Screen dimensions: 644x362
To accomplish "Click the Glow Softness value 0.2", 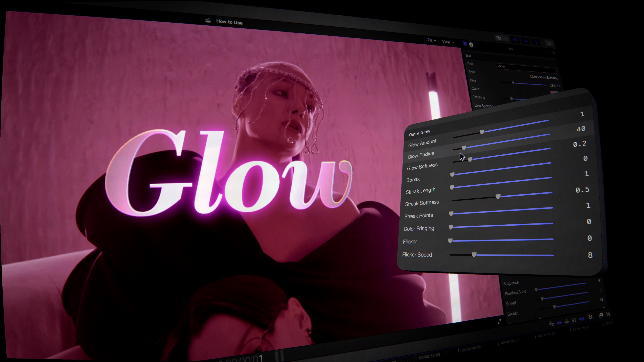I will point(580,144).
